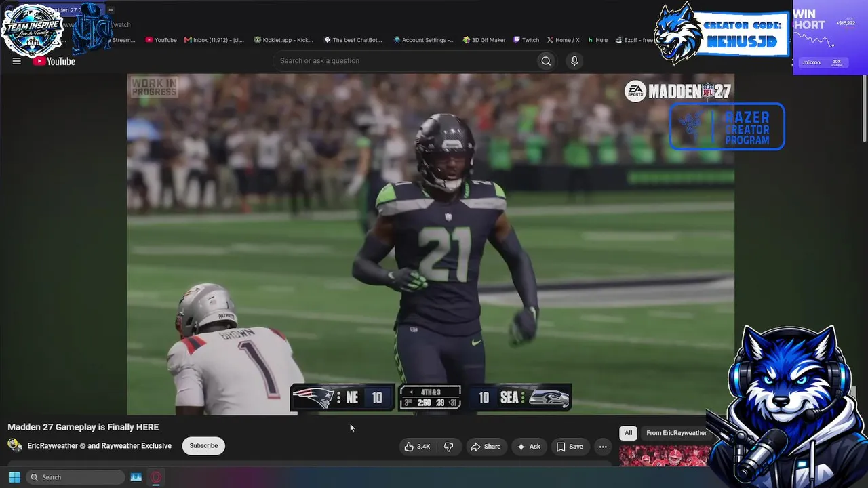Share the Madden 27 Gameplay video
The width and height of the screenshot is (868, 488).
[x=486, y=447]
